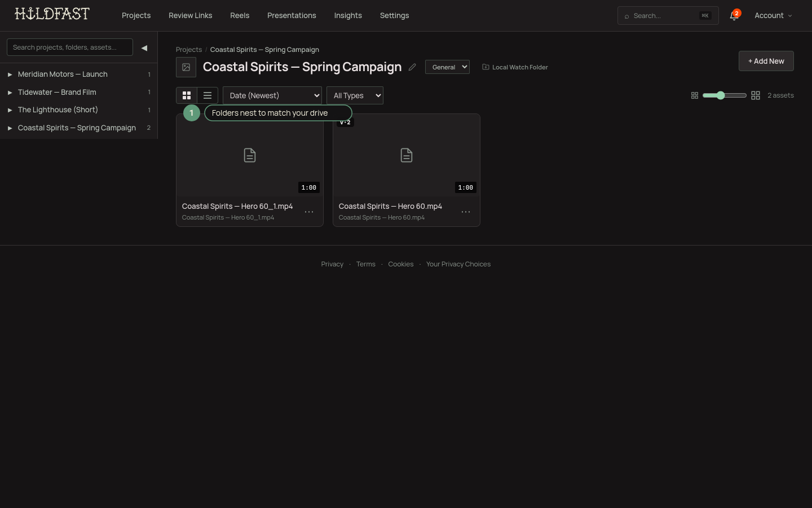
Task: Focus the sidebar project search field
Action: pyautogui.click(x=70, y=47)
